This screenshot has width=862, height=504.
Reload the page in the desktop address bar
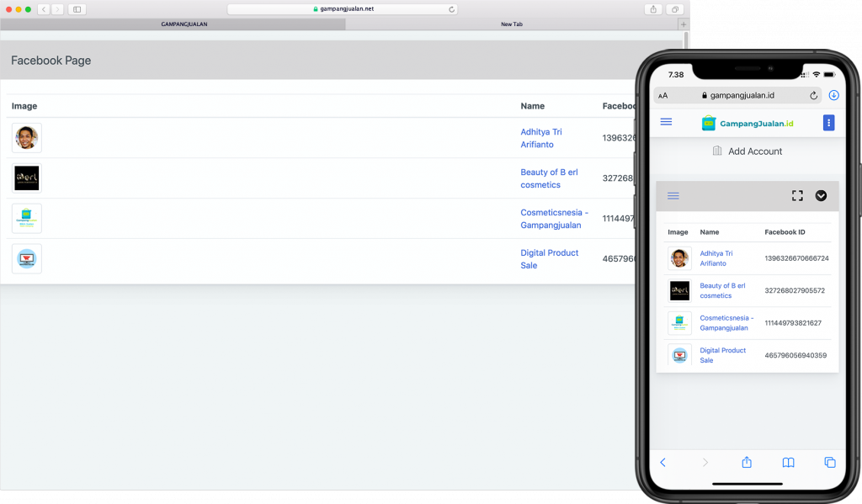point(452,9)
